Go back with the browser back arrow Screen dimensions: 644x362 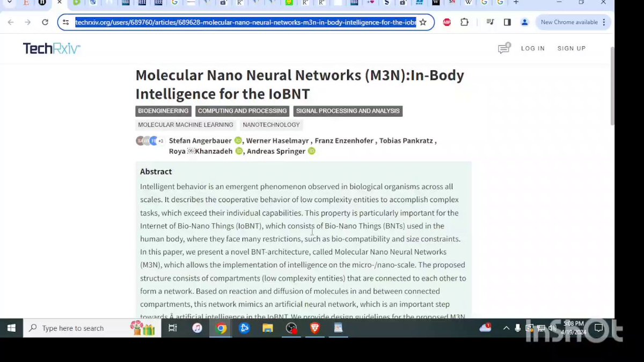pyautogui.click(x=11, y=23)
